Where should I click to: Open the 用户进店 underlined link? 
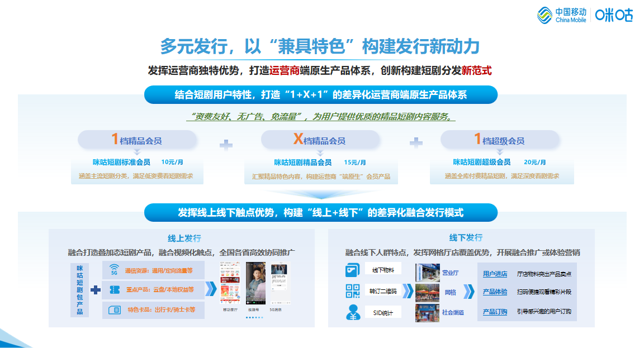(x=495, y=274)
